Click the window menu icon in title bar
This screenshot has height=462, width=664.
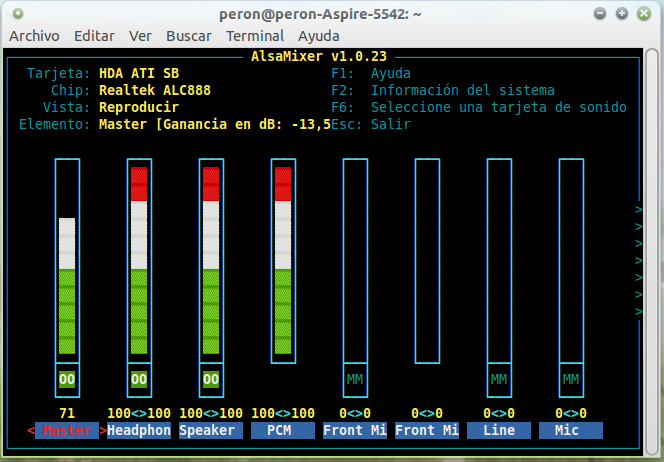click(18, 14)
